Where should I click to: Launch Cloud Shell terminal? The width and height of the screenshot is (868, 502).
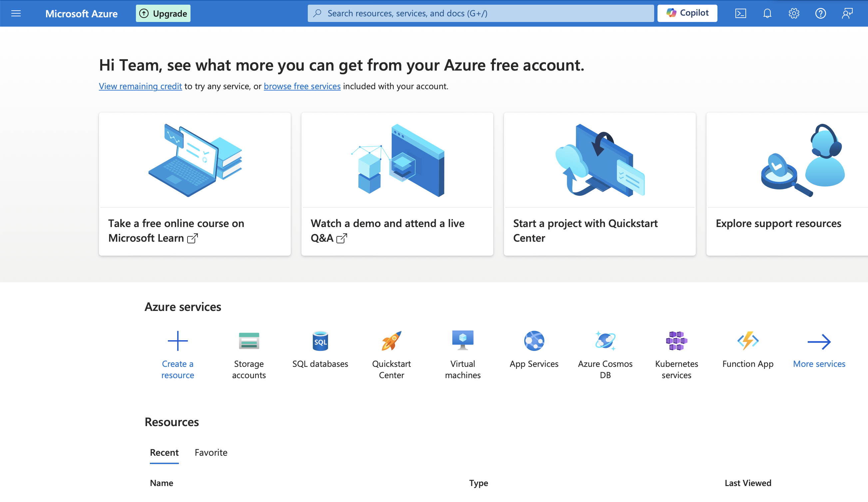click(741, 13)
